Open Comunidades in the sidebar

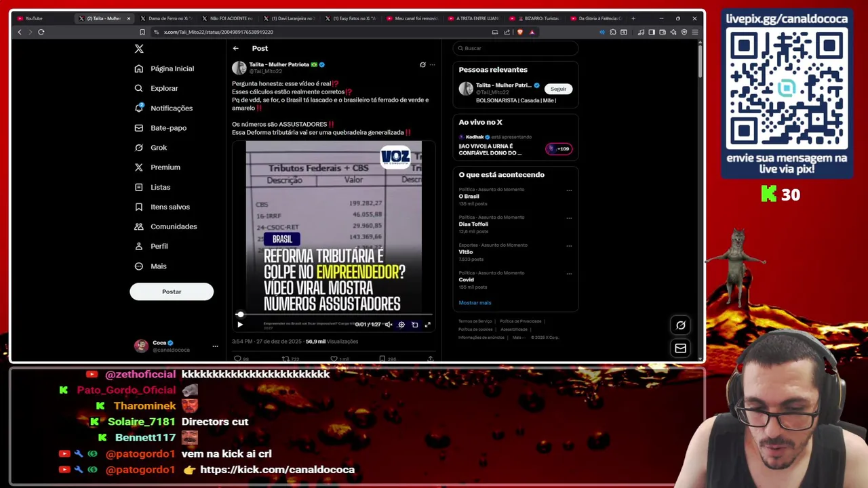point(166,226)
